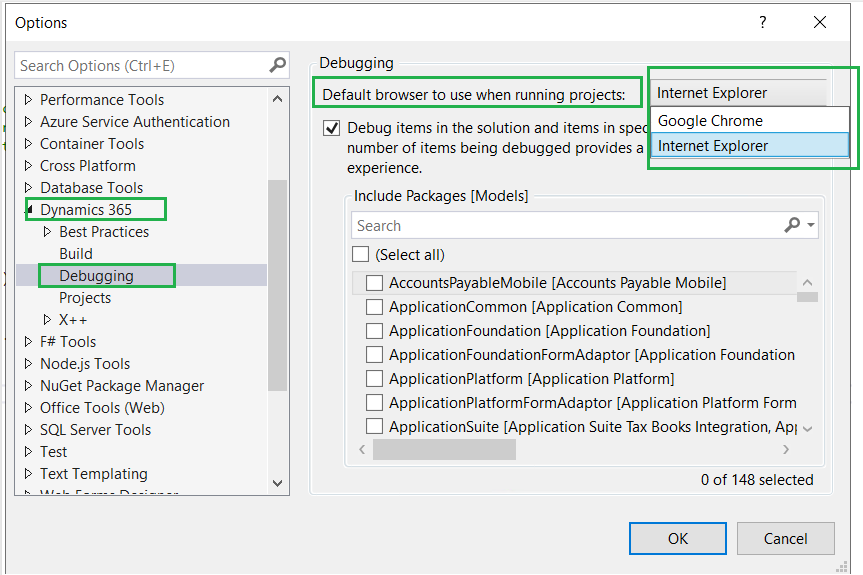Focus the Search Options input field
This screenshot has width=863, height=575.
pyautogui.click(x=142, y=65)
